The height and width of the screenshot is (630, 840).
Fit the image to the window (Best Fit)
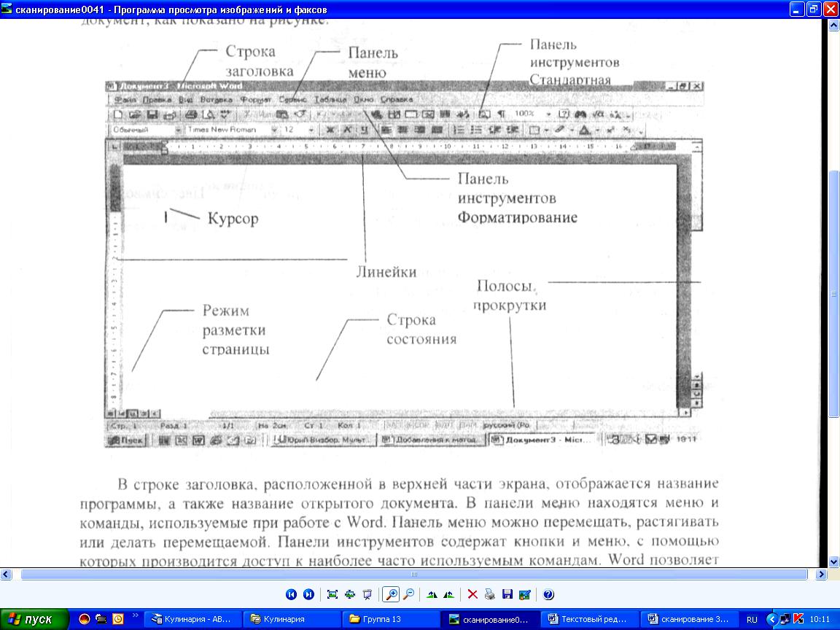[x=332, y=594]
